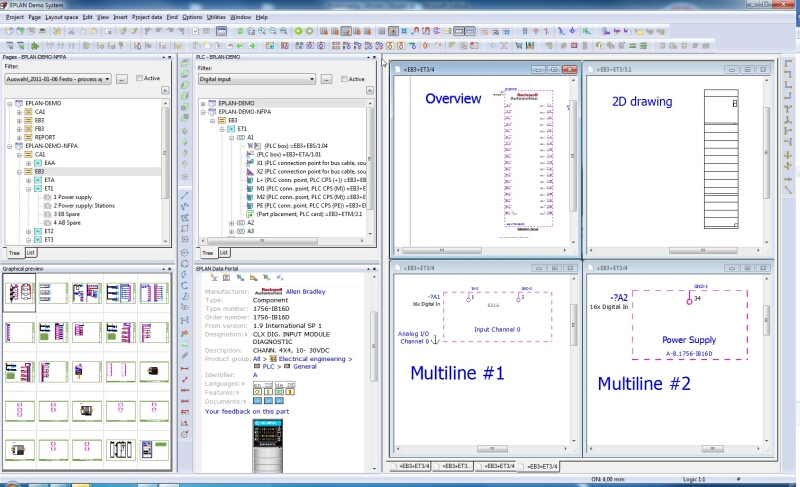
Task: Click the small arrow button under PLC Active checkbox
Action: [370, 91]
